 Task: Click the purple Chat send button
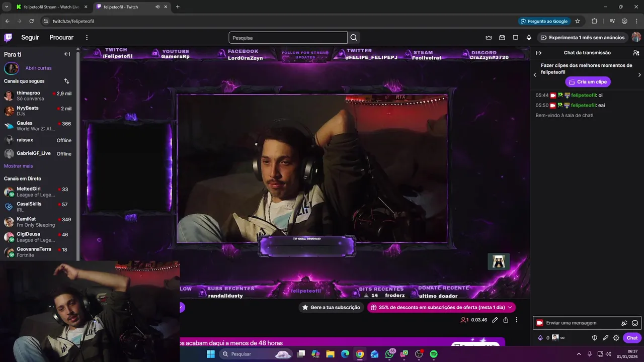(x=632, y=338)
